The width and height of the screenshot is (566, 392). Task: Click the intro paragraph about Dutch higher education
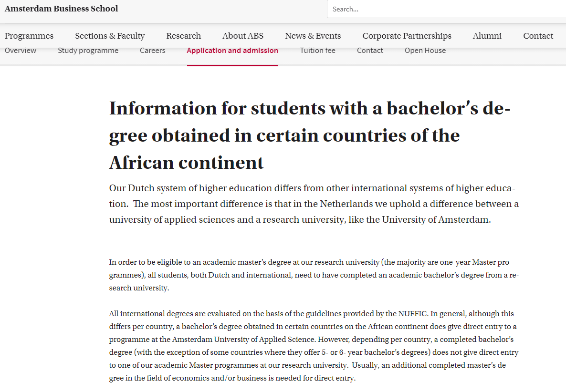click(314, 204)
